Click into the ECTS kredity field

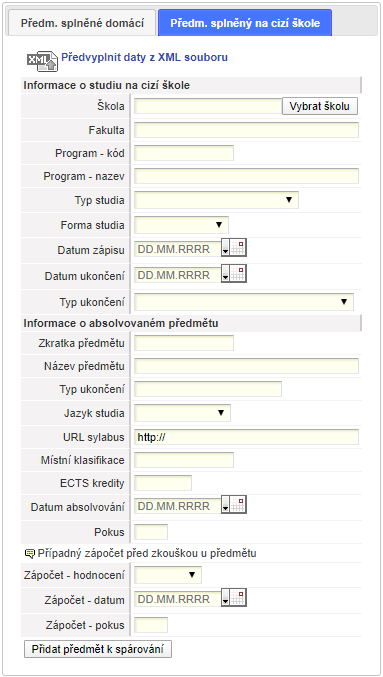[x=163, y=483]
